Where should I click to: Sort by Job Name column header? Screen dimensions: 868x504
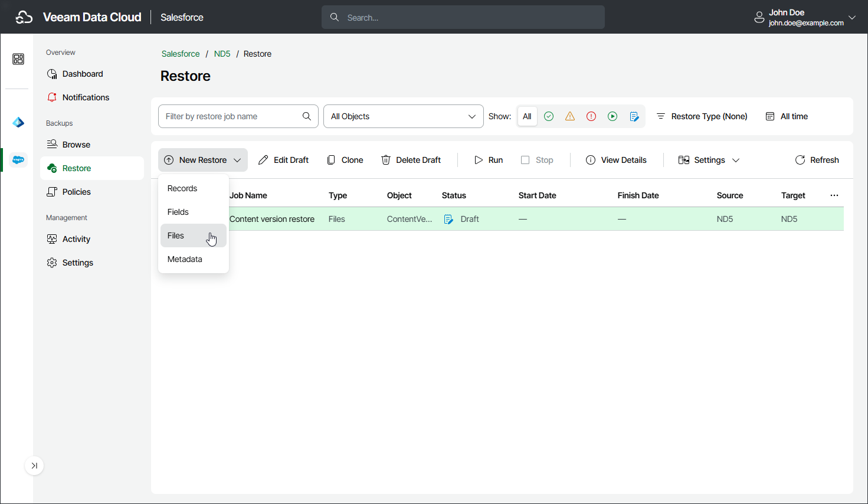coord(248,195)
